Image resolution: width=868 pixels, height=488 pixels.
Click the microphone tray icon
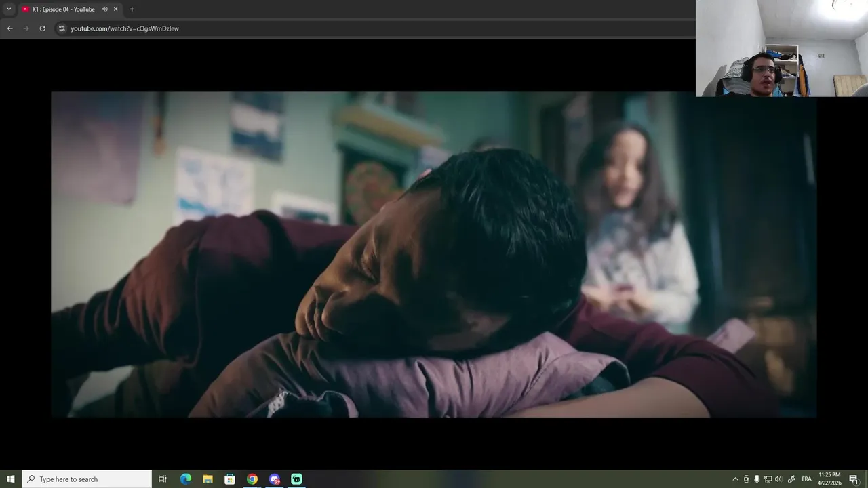[x=757, y=479]
